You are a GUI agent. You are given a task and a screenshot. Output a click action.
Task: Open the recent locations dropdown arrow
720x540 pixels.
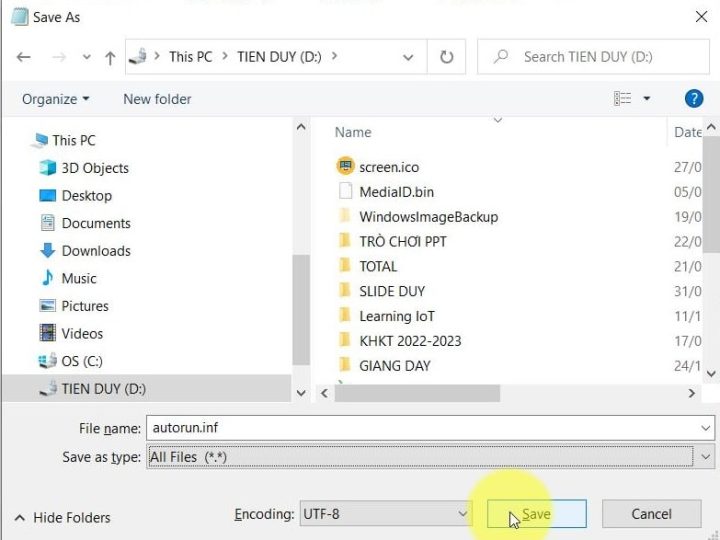(x=86, y=57)
